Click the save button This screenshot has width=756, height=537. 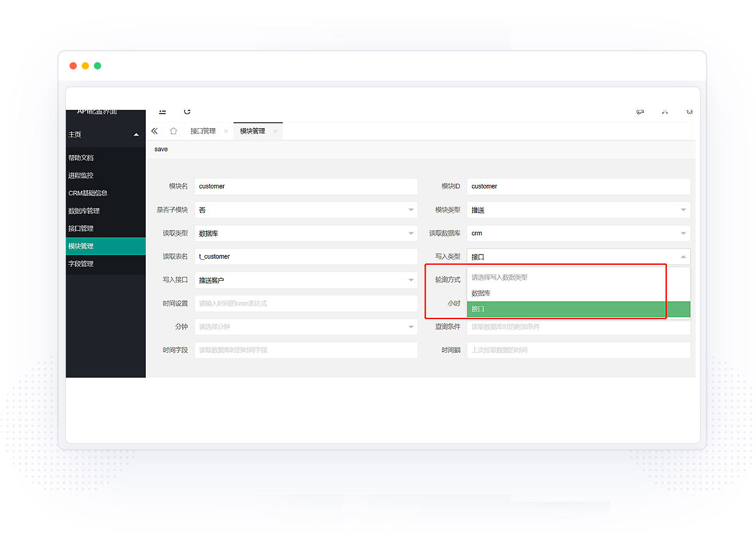point(161,149)
